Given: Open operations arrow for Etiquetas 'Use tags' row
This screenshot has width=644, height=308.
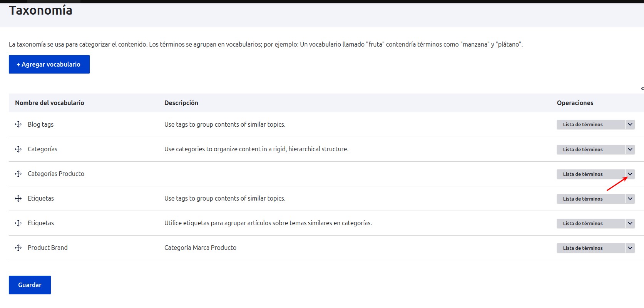Looking at the screenshot, I should coord(630,199).
